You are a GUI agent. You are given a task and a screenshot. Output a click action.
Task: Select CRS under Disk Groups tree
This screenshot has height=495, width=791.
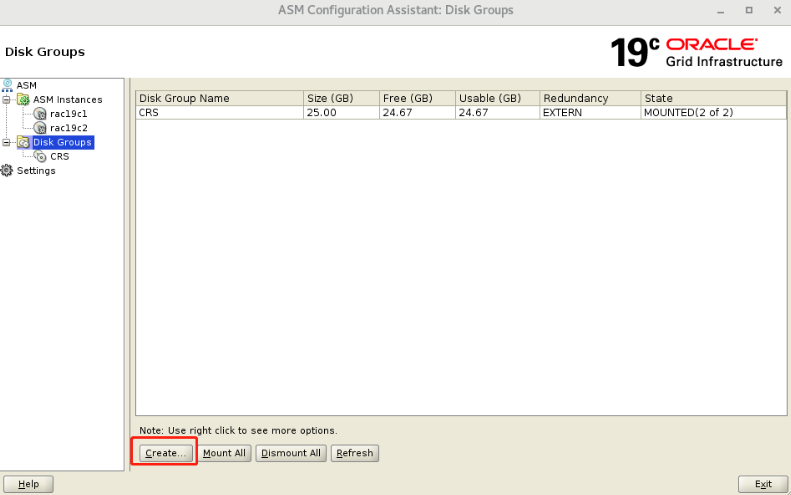(60, 156)
